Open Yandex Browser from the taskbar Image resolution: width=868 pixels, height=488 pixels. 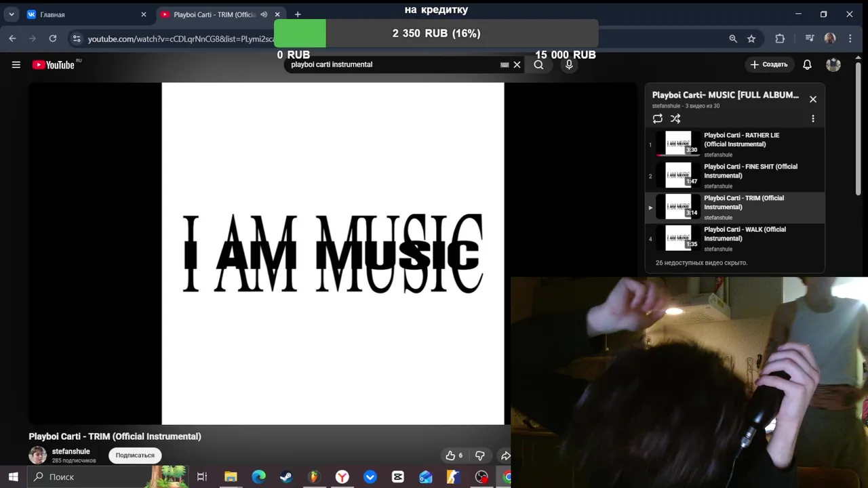pyautogui.click(x=342, y=477)
